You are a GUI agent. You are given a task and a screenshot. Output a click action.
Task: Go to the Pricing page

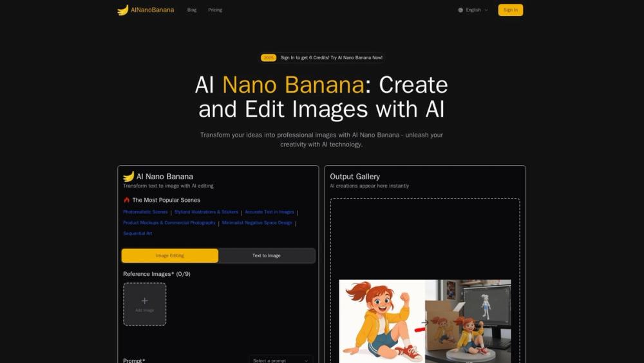point(215,10)
